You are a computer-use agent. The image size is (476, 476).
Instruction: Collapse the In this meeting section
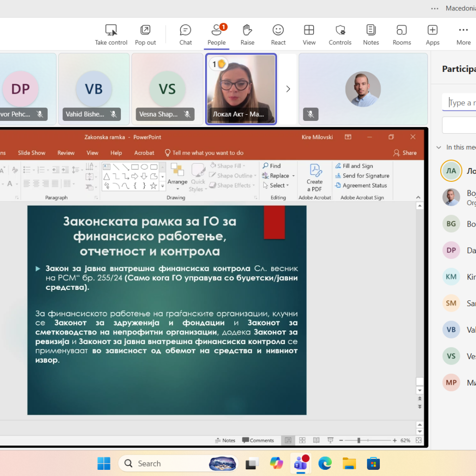pyautogui.click(x=438, y=148)
